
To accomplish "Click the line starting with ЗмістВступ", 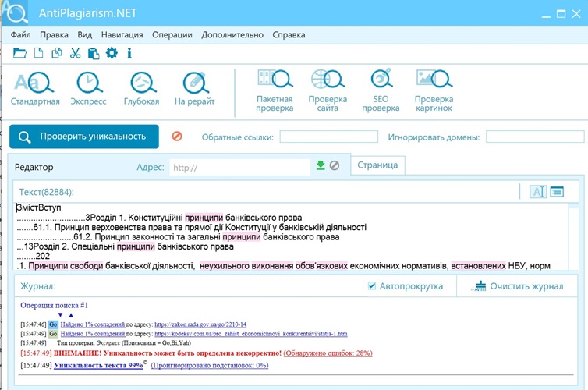I will (x=39, y=207).
